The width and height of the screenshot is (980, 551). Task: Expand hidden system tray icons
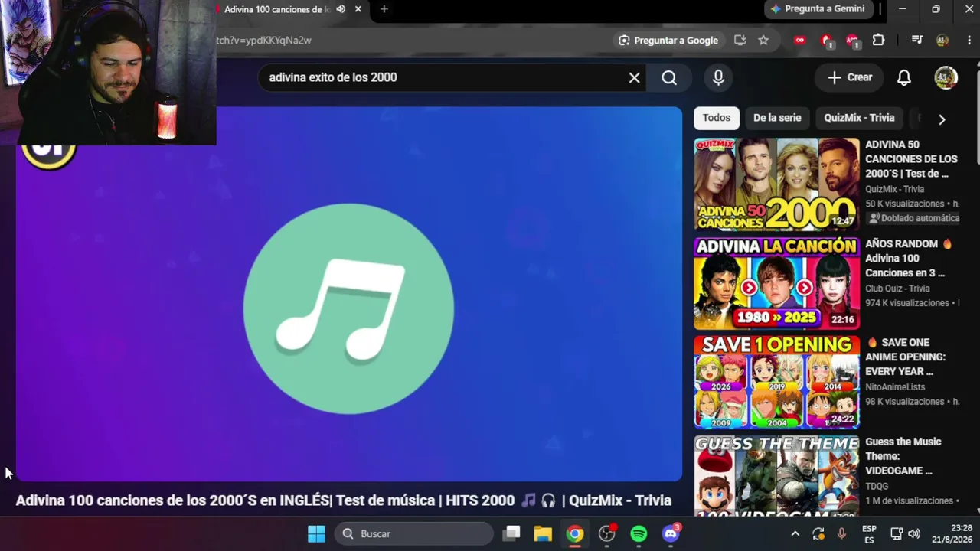click(795, 533)
